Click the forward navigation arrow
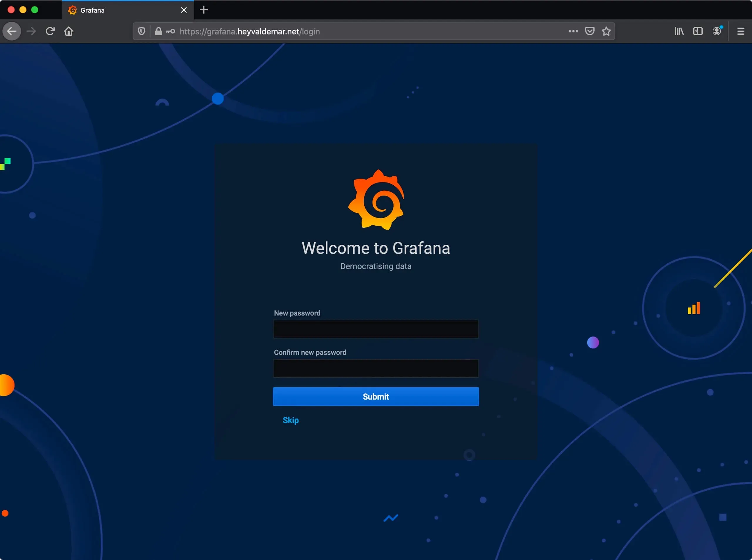752x560 pixels. tap(31, 31)
